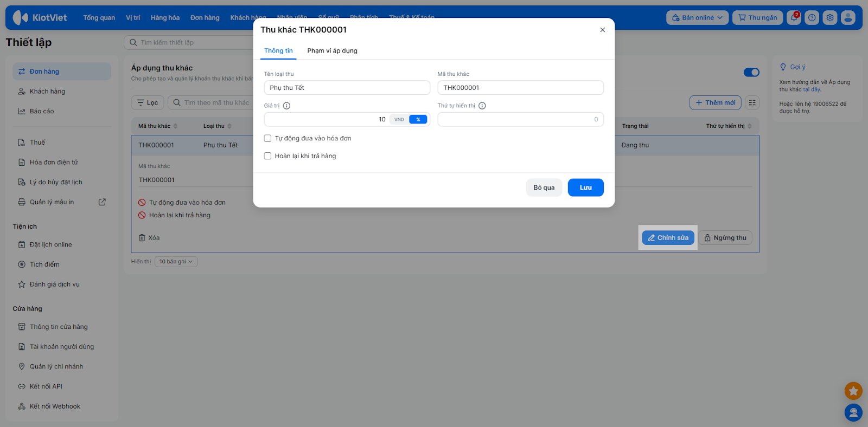Sort by Thứ tự hiển thị column arrows

tap(750, 126)
